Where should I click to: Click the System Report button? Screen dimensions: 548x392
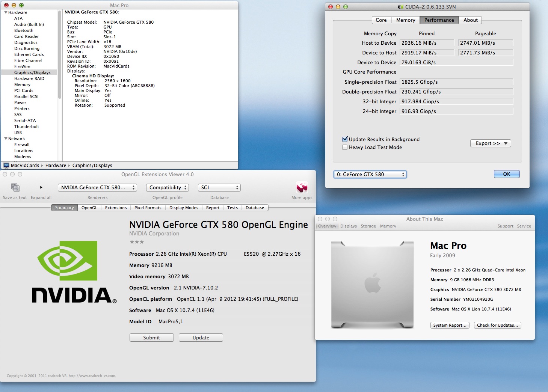click(450, 325)
